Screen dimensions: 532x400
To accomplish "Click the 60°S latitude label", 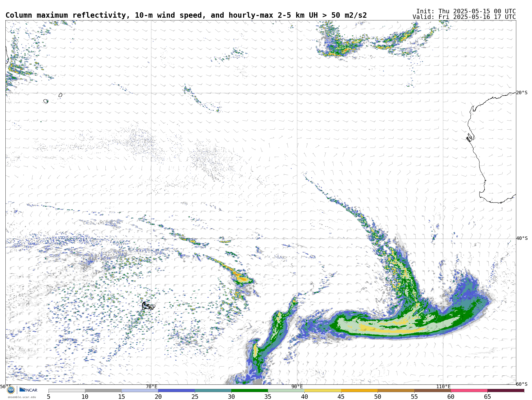I will 522,384.
